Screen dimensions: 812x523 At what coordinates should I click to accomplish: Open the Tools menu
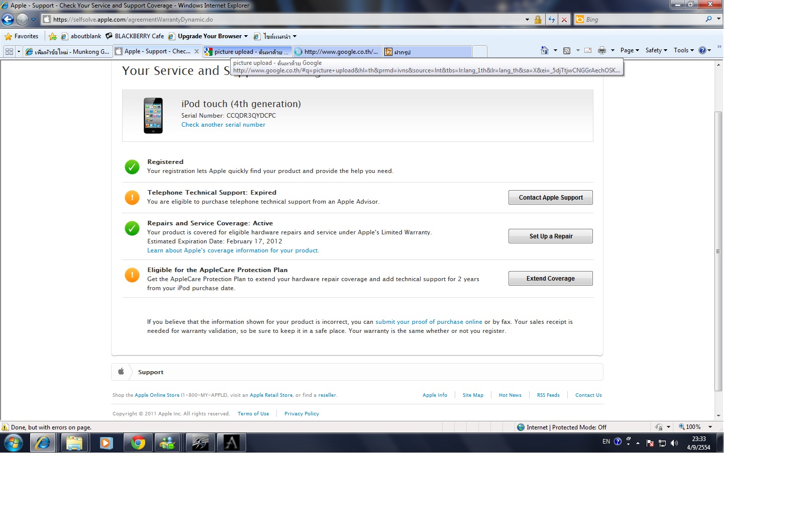684,50
